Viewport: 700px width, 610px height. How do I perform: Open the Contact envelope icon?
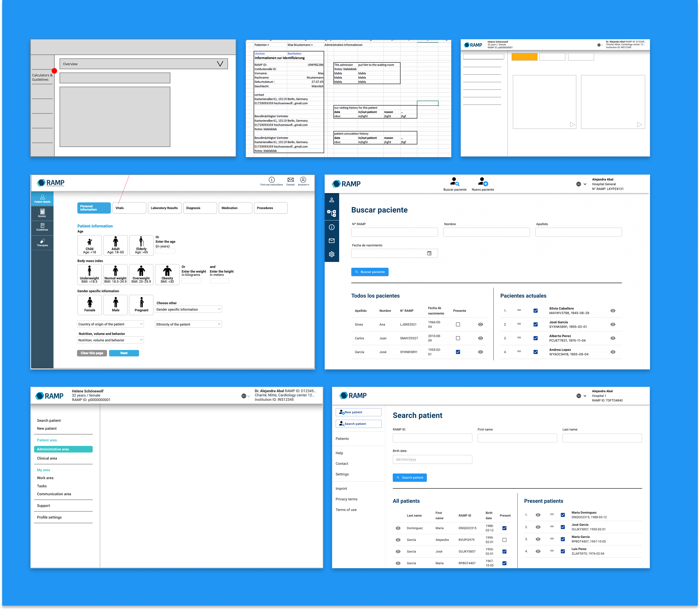290,180
